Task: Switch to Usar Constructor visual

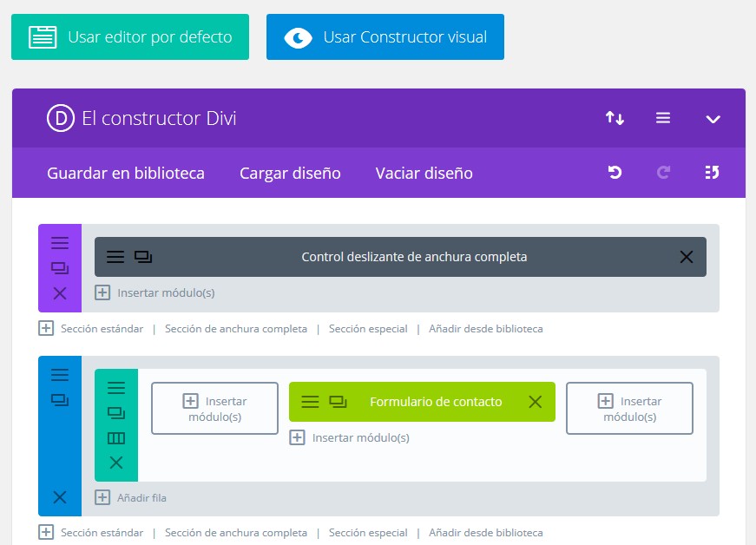Action: (x=385, y=37)
